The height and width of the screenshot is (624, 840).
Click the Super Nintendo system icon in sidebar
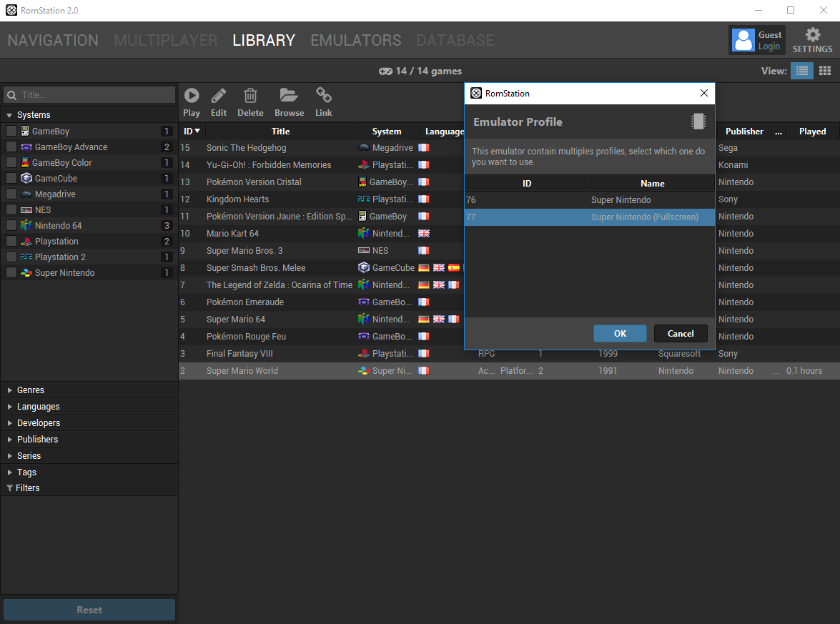pos(26,272)
